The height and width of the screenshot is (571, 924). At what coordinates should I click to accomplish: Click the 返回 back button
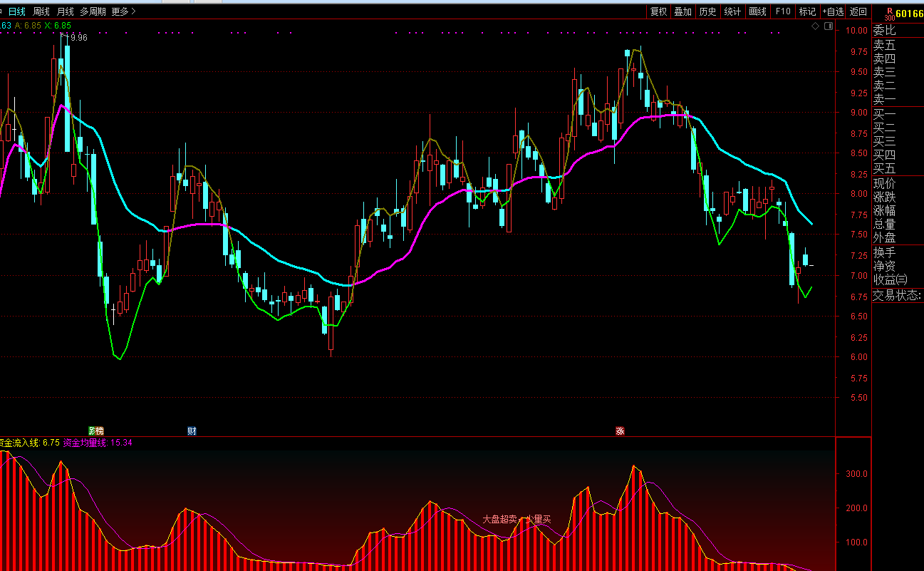pyautogui.click(x=858, y=11)
